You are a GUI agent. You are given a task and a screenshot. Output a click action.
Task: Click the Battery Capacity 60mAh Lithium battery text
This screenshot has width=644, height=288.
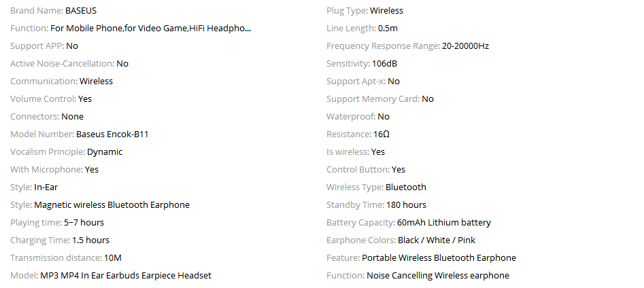[444, 223]
